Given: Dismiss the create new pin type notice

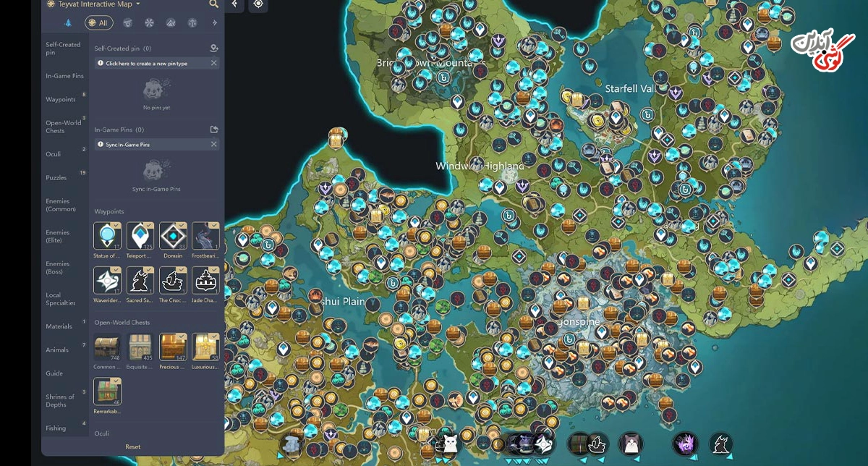Looking at the screenshot, I should point(213,63).
